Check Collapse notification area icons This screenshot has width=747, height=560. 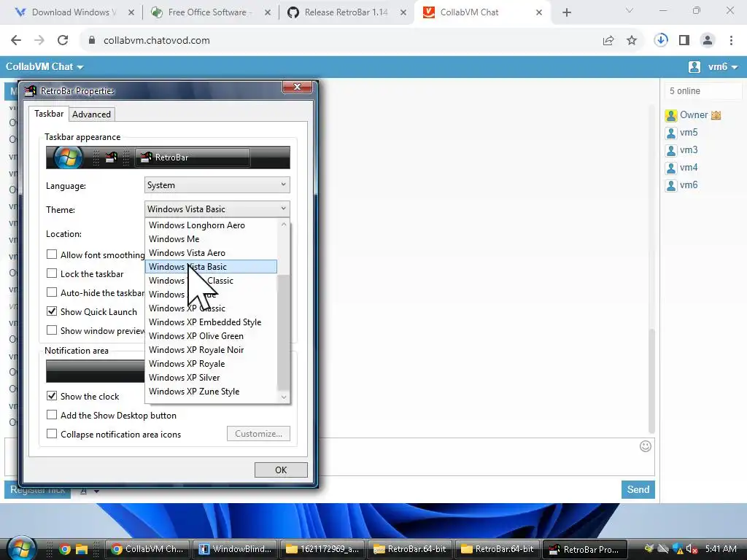pos(52,434)
